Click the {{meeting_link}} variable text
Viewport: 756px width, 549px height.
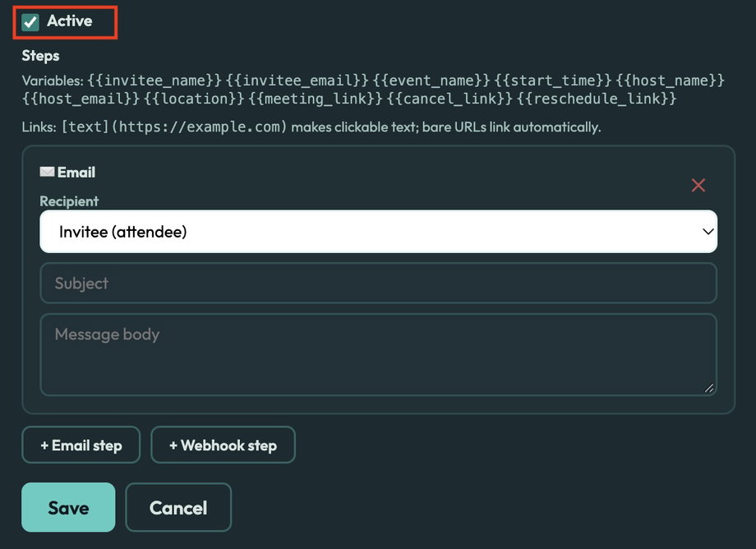(x=316, y=99)
